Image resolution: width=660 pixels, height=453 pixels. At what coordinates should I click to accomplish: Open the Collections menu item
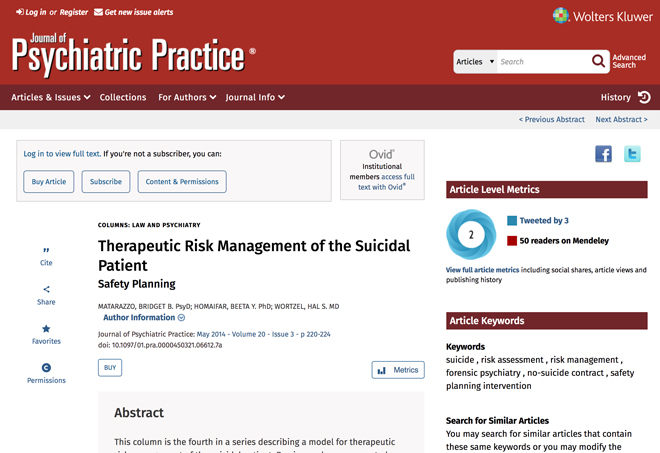click(x=123, y=97)
